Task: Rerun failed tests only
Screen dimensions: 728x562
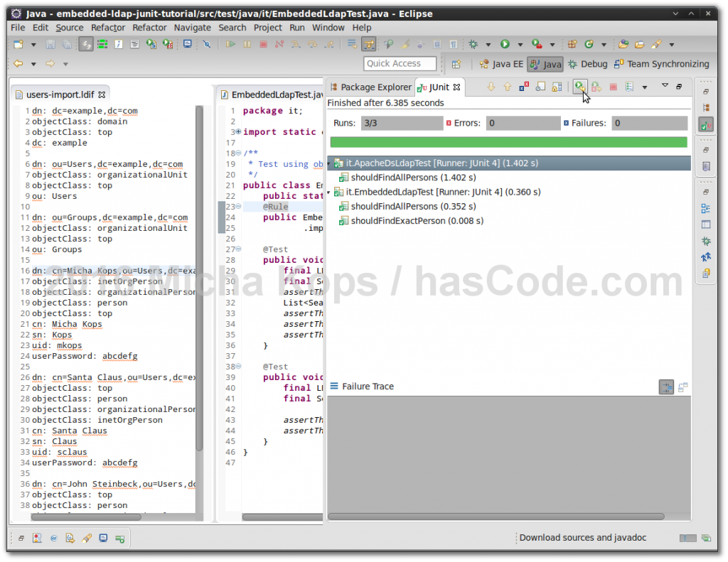Action: 596,87
